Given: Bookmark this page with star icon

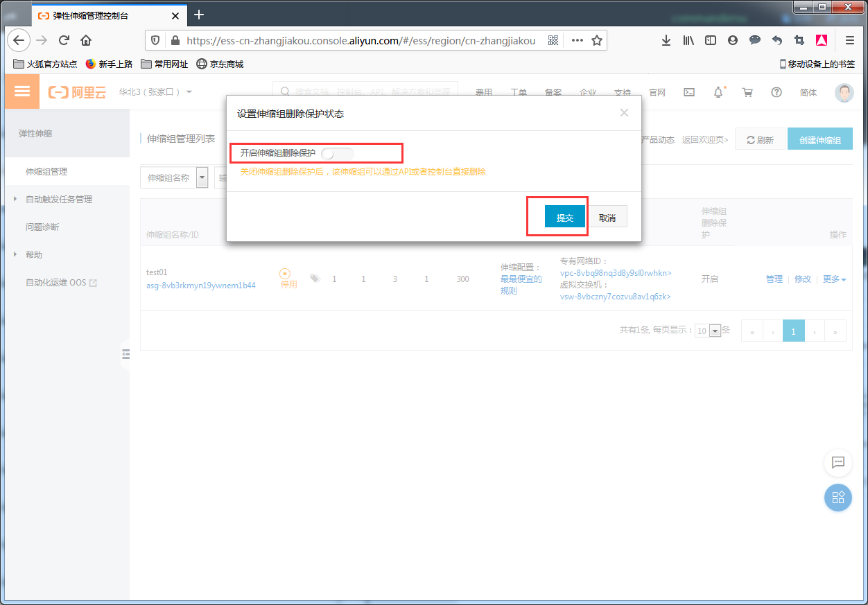Looking at the screenshot, I should click(x=596, y=40).
